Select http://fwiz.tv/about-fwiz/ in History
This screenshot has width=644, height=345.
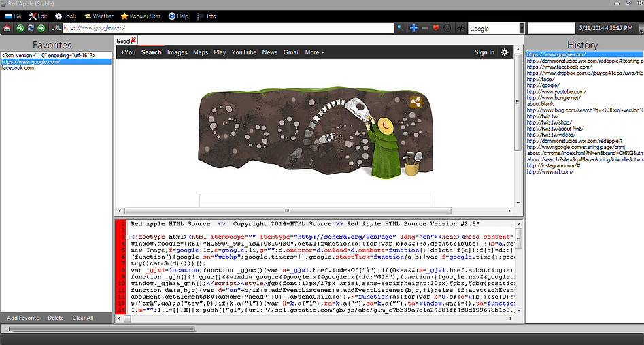(x=556, y=129)
